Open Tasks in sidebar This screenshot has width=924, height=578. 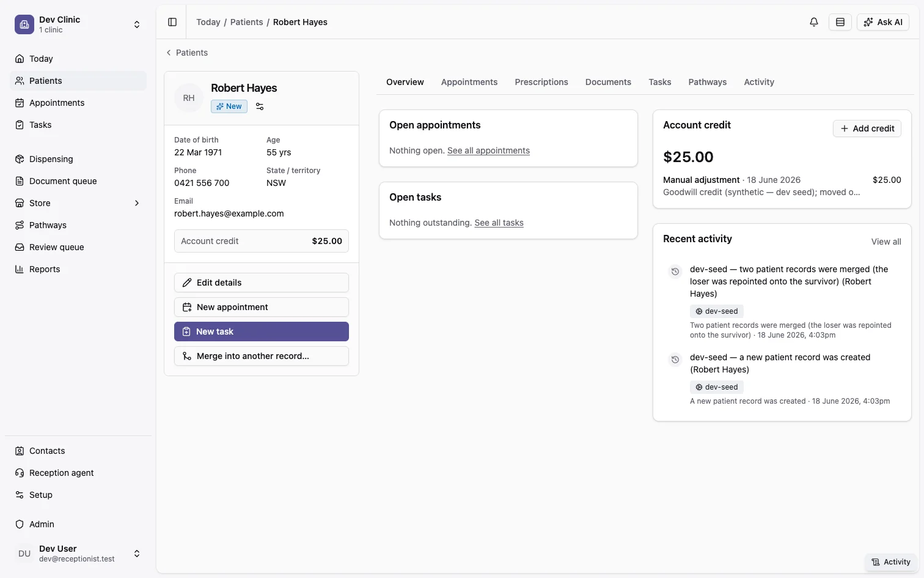point(78,125)
